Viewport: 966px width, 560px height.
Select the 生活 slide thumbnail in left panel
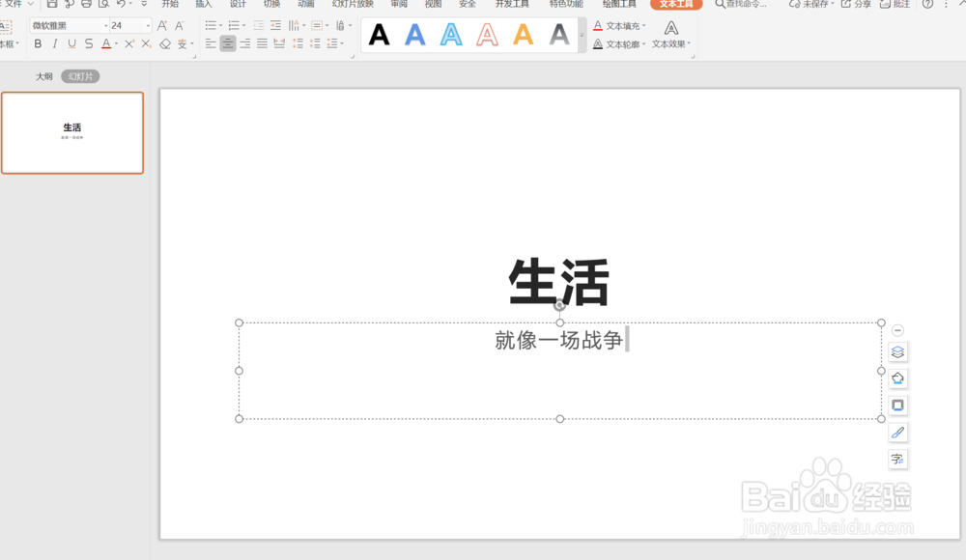pyautogui.click(x=72, y=132)
